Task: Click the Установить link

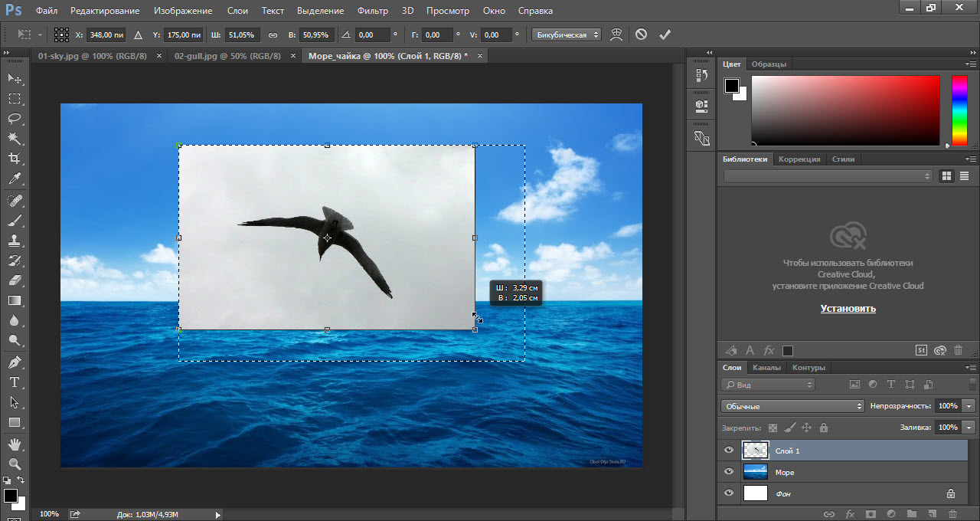Action: coord(848,309)
